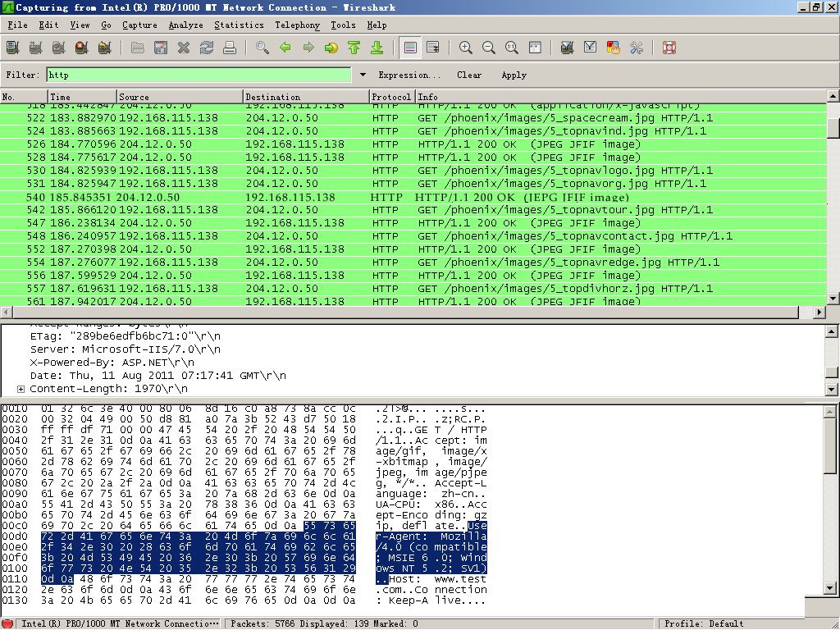Viewport: 840px width, 630px height.
Task: Reload the capture file
Action: tap(207, 48)
